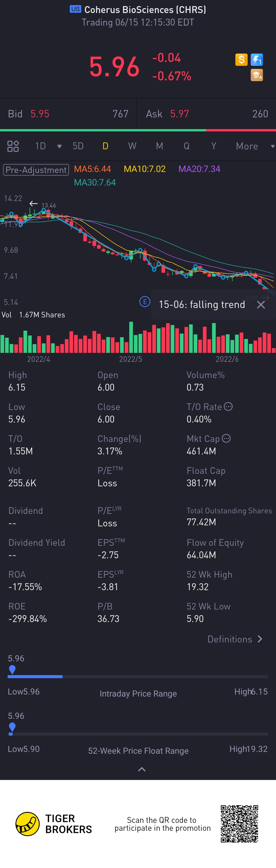The image size is (276, 868).
Task: Switch to the Q quarterly chart tab
Action: (x=187, y=146)
